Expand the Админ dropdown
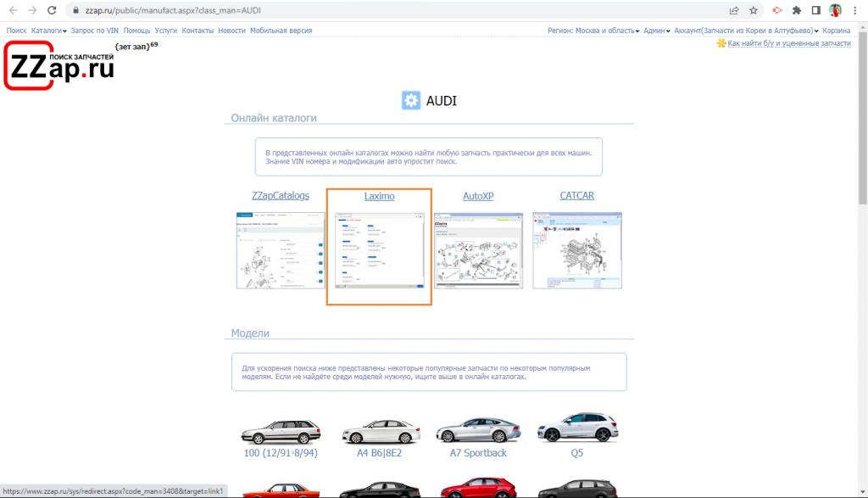This screenshot has height=498, width=868. pyautogui.click(x=656, y=31)
